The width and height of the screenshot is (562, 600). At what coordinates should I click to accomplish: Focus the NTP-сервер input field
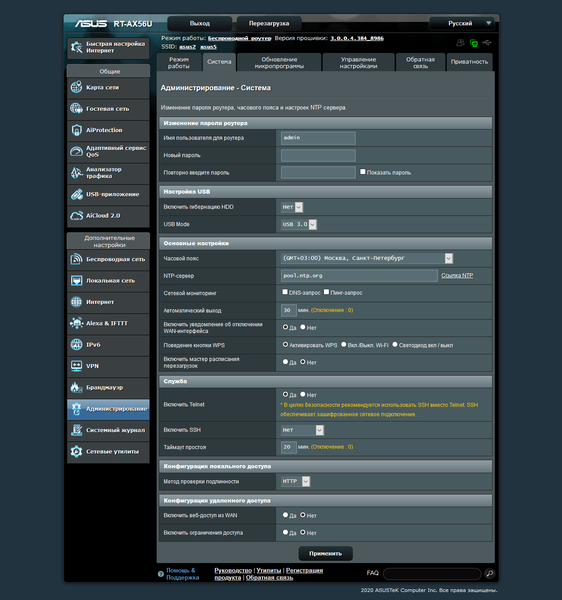click(359, 276)
